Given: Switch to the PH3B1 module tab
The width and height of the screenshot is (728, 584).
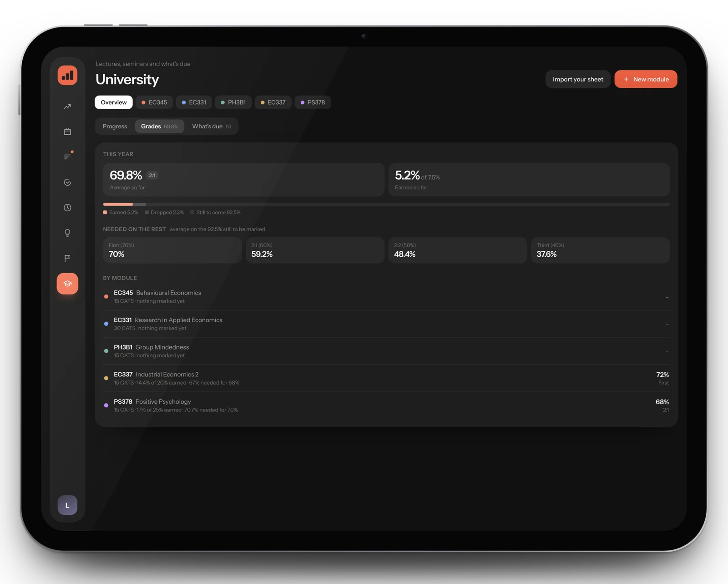Looking at the screenshot, I should (x=233, y=102).
